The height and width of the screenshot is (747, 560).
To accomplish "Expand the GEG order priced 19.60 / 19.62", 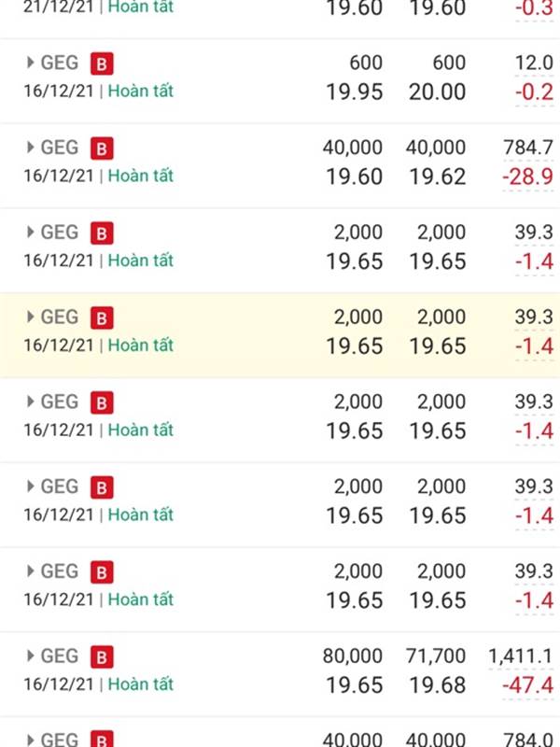I will tap(31, 148).
